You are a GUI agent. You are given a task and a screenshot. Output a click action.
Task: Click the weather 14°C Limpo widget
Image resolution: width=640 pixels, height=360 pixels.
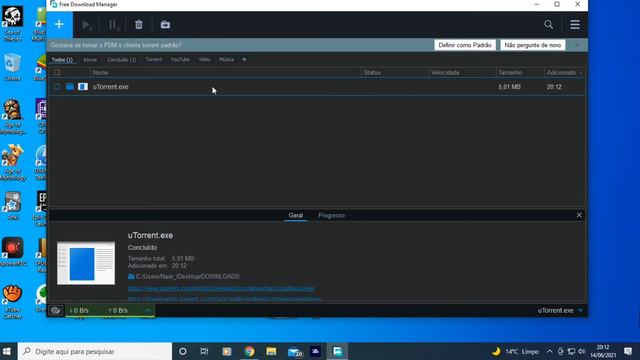[x=515, y=351]
